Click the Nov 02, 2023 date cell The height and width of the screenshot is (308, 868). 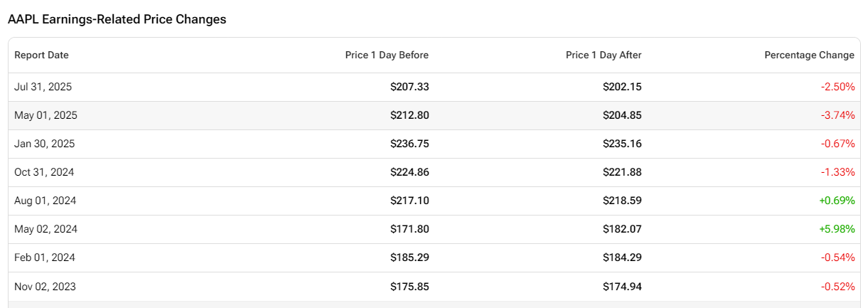point(45,287)
